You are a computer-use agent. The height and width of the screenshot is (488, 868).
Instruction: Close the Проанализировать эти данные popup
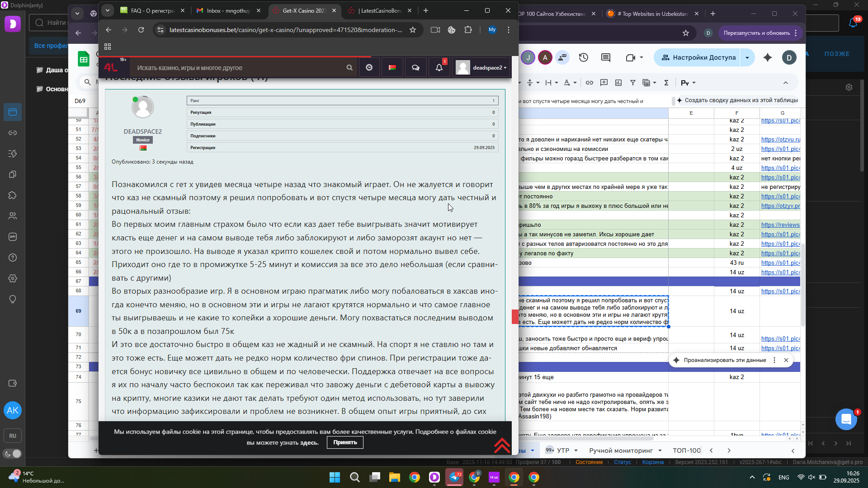[x=786, y=360]
